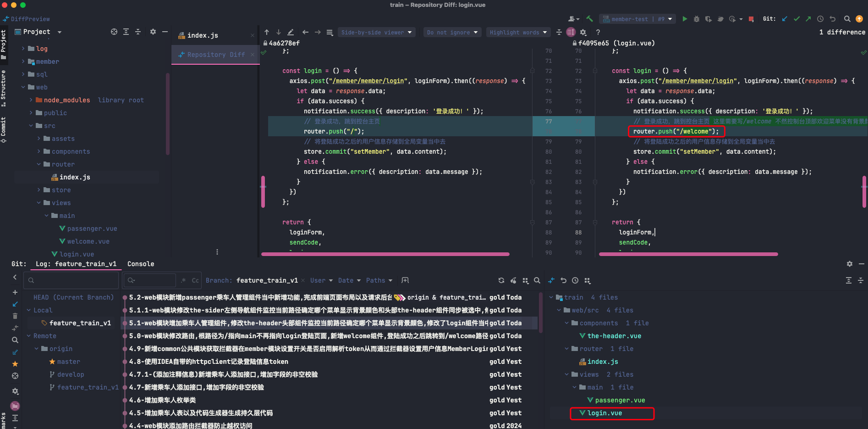The image size is (868, 429).
Task: Toggle synchronized scrolling in diff viewer
Action: 571,32
